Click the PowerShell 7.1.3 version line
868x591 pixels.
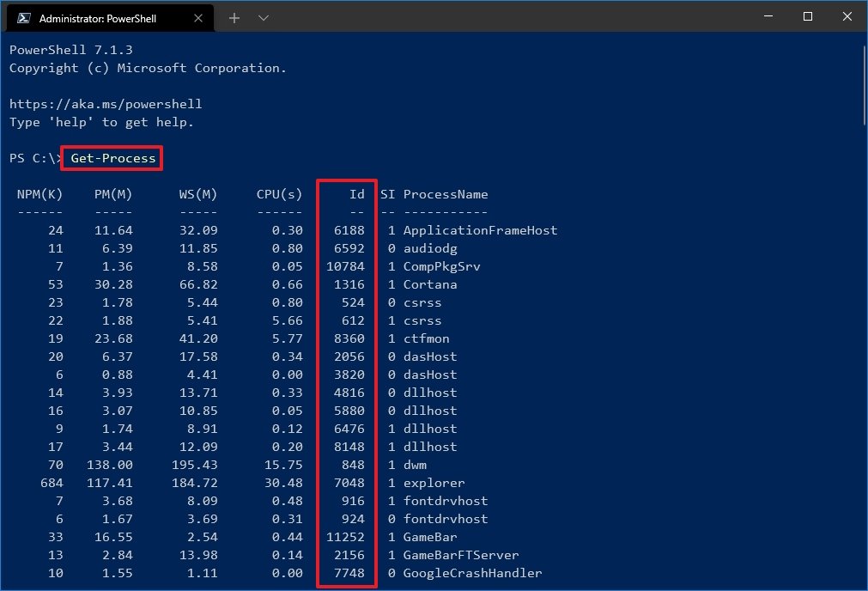click(71, 50)
